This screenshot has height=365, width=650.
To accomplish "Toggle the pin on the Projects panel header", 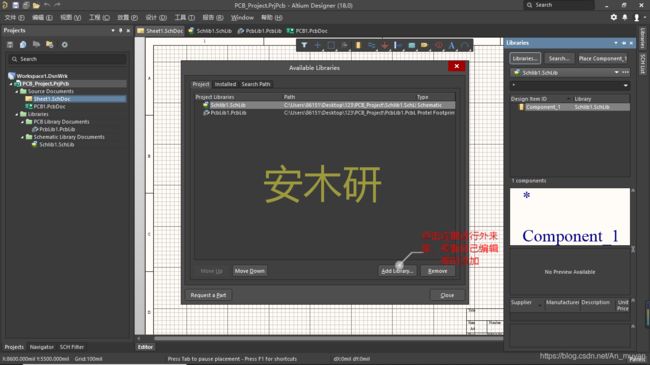I will pos(120,30).
